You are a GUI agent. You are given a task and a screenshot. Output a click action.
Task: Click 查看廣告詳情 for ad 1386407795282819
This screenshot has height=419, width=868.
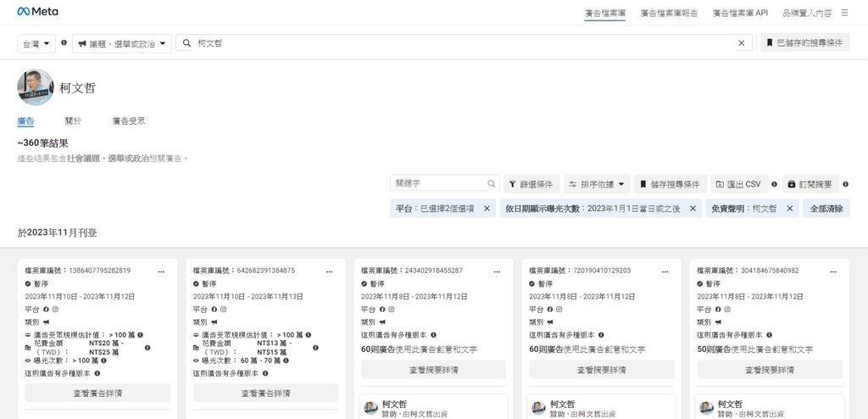(97, 393)
